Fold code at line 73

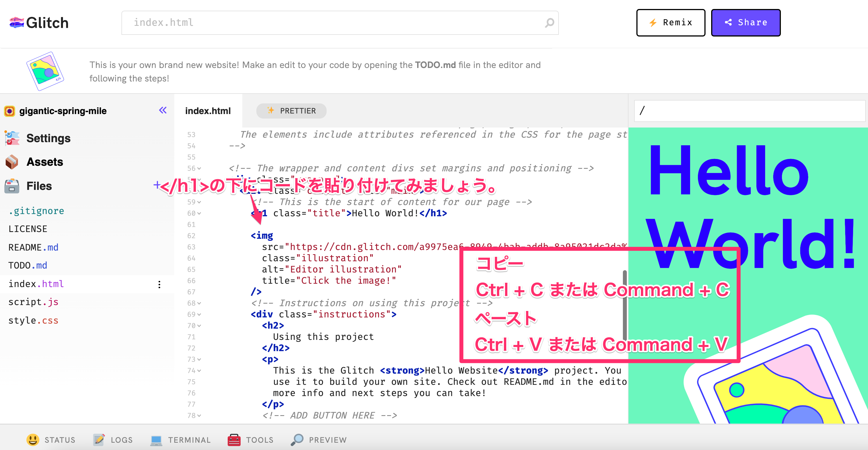199,359
